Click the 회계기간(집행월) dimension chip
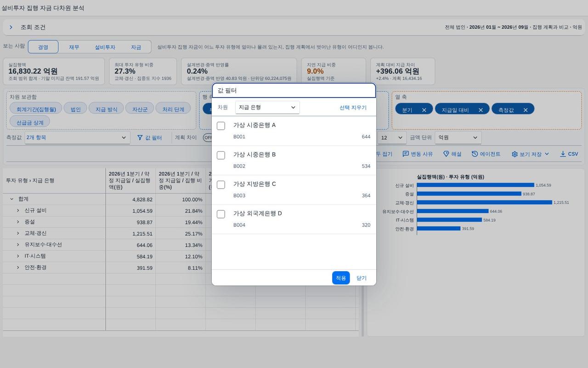The height and width of the screenshot is (368, 588). pos(36,109)
